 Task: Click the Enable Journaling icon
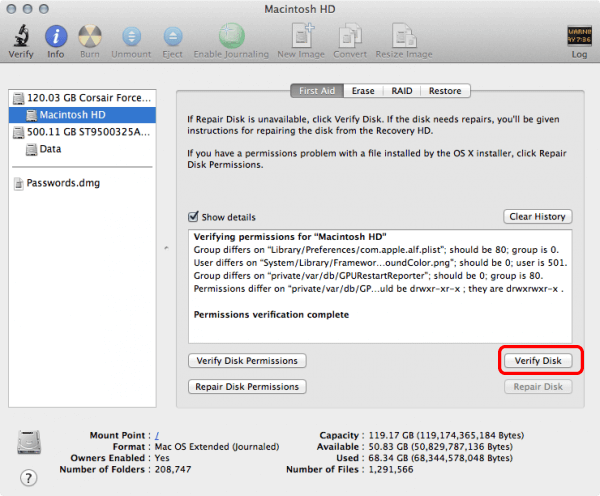[231, 37]
